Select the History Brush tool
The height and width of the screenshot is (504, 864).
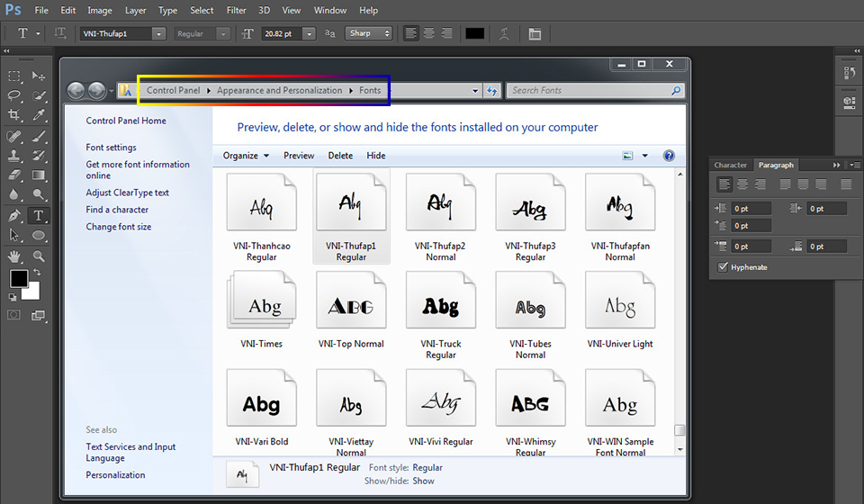[39, 156]
